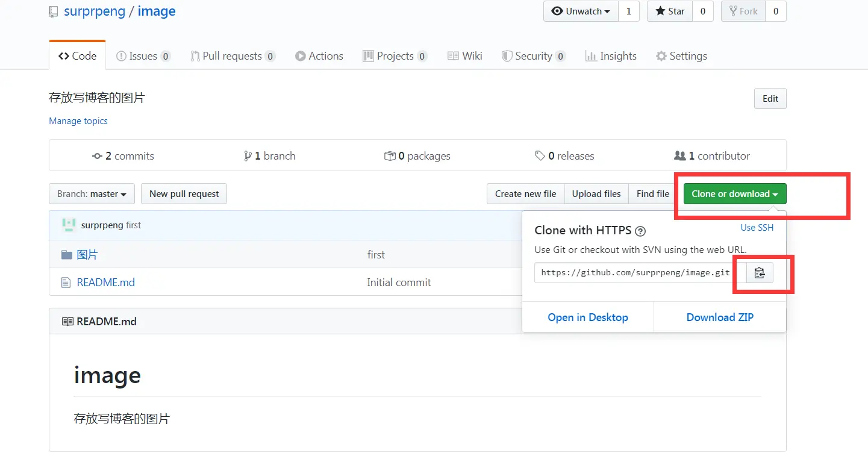Star this repository

click(670, 11)
